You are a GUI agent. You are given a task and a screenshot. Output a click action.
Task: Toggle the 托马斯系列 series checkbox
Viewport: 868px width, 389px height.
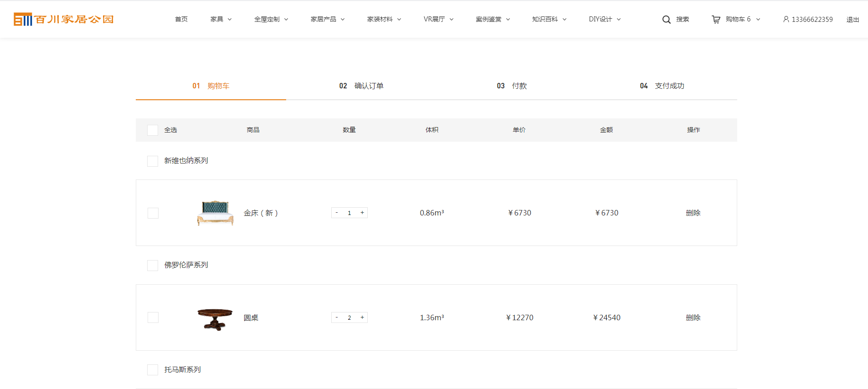[x=153, y=370]
